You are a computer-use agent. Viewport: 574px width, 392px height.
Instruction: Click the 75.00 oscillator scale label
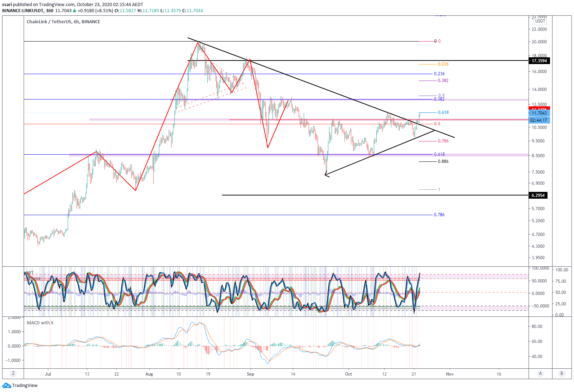pyautogui.click(x=561, y=281)
